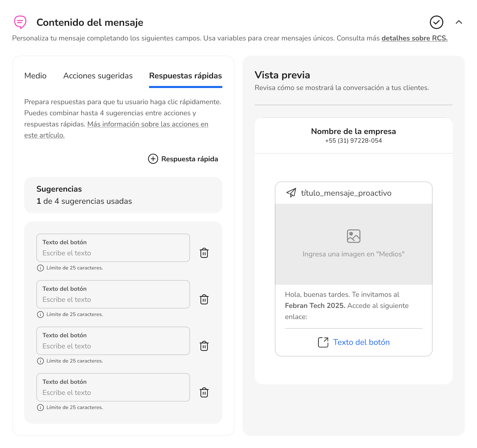
Task: Switch to the Medio tab
Action: (x=35, y=76)
